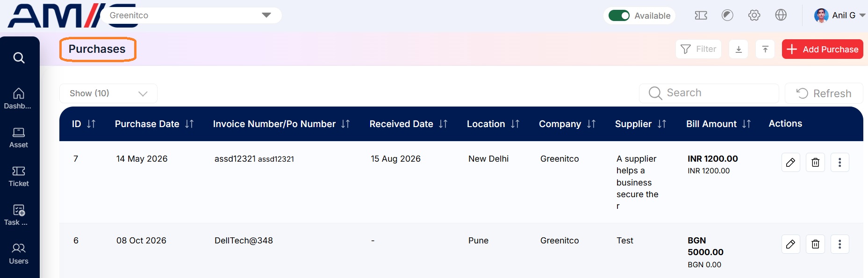
Task: Focus the Search input field
Action: pyautogui.click(x=709, y=93)
